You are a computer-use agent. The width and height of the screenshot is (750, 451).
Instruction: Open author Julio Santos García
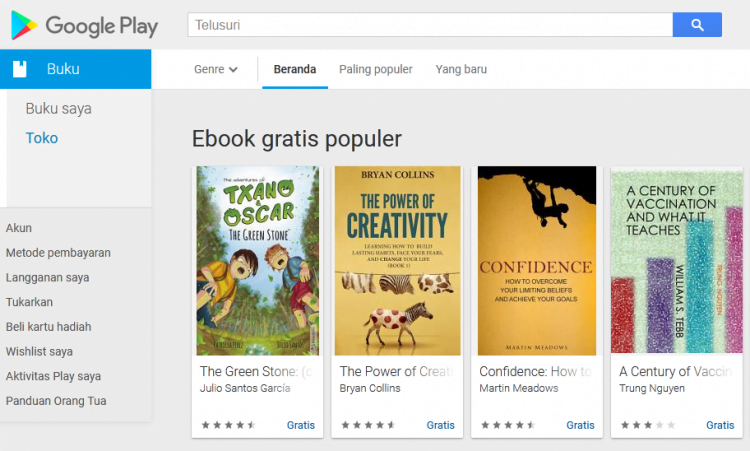coord(245,388)
